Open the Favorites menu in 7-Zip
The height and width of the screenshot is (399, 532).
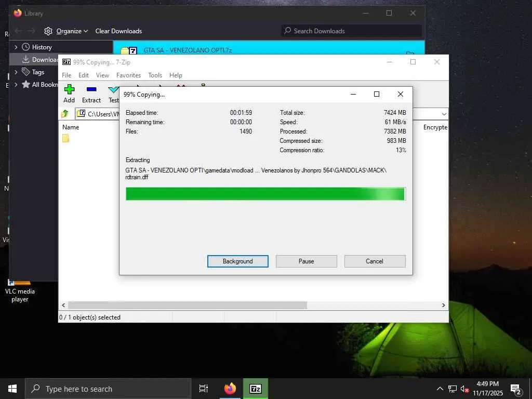pos(128,75)
